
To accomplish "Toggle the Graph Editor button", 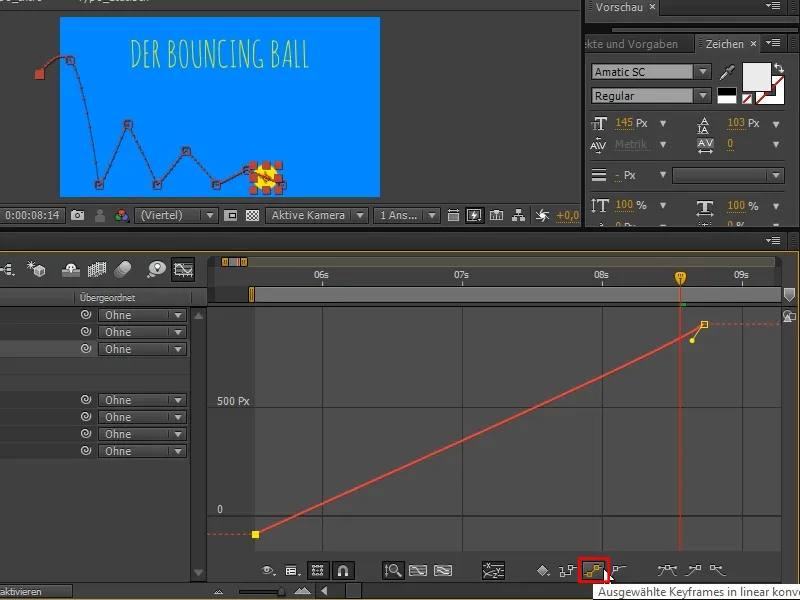I will pyautogui.click(x=183, y=269).
